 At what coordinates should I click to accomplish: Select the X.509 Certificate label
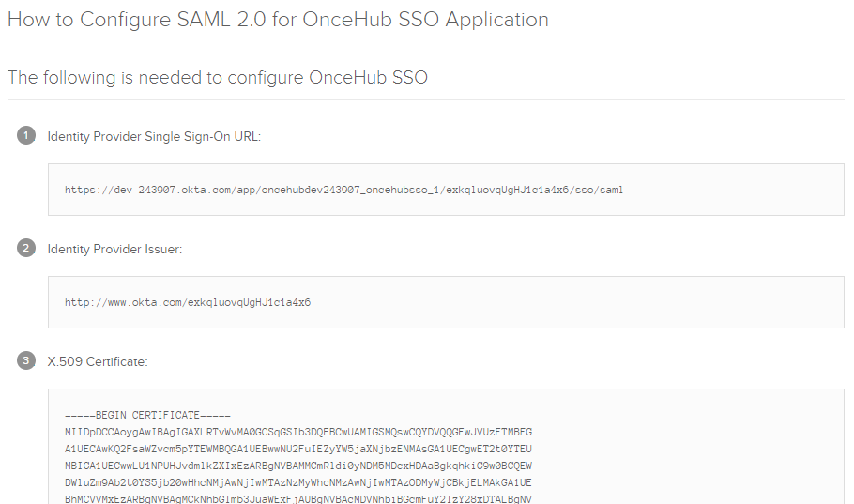98,361
